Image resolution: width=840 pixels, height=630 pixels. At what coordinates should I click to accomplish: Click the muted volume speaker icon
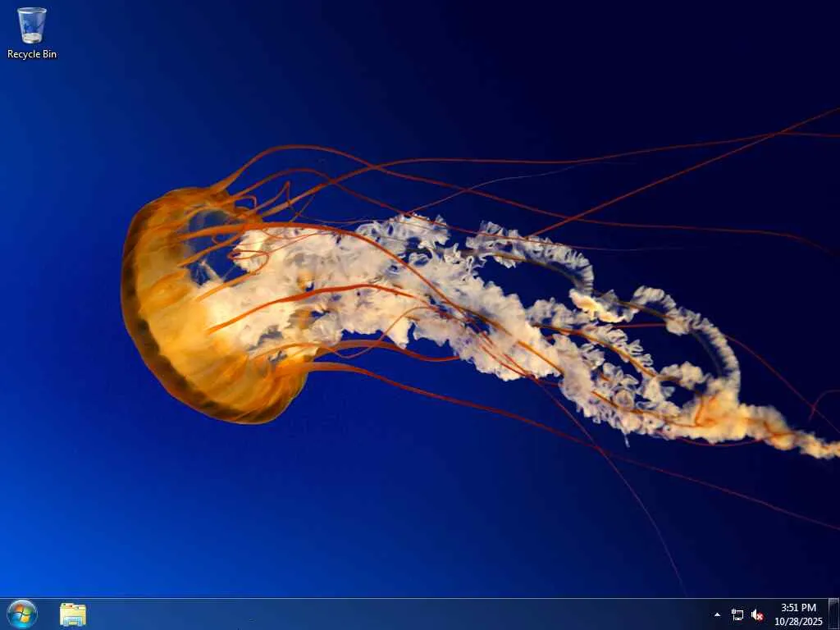click(757, 615)
